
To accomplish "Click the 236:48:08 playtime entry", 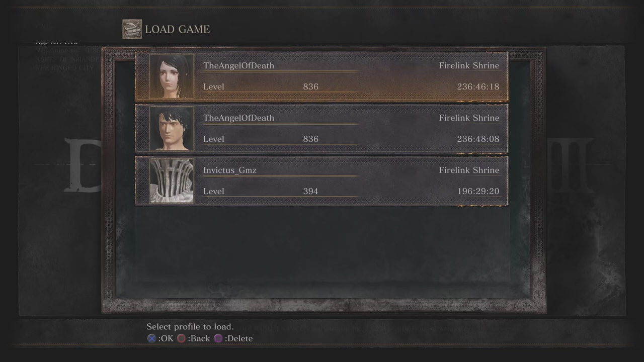I will (x=478, y=139).
